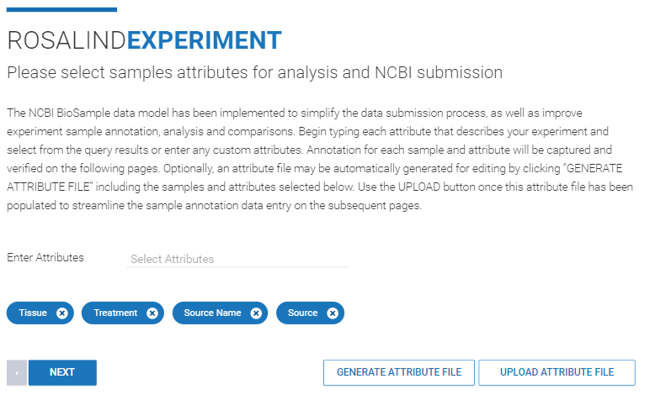
Task: Select the Source attribute chip label
Action: (303, 313)
